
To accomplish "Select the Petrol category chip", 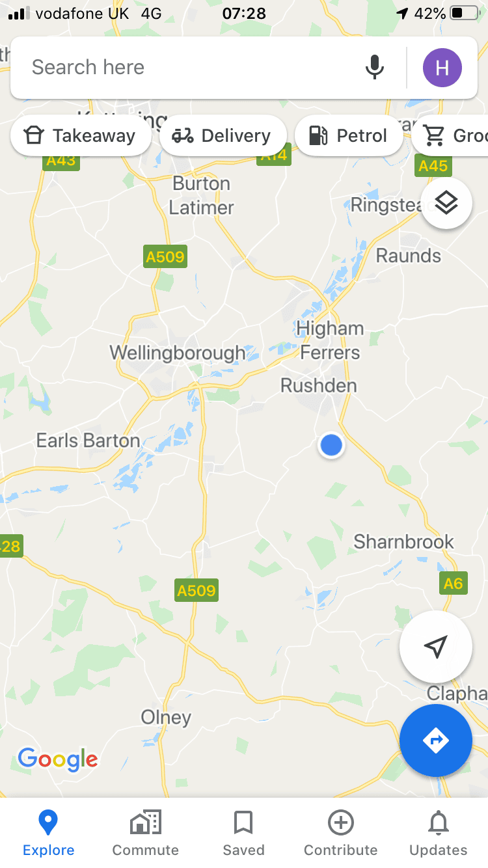I will point(349,135).
